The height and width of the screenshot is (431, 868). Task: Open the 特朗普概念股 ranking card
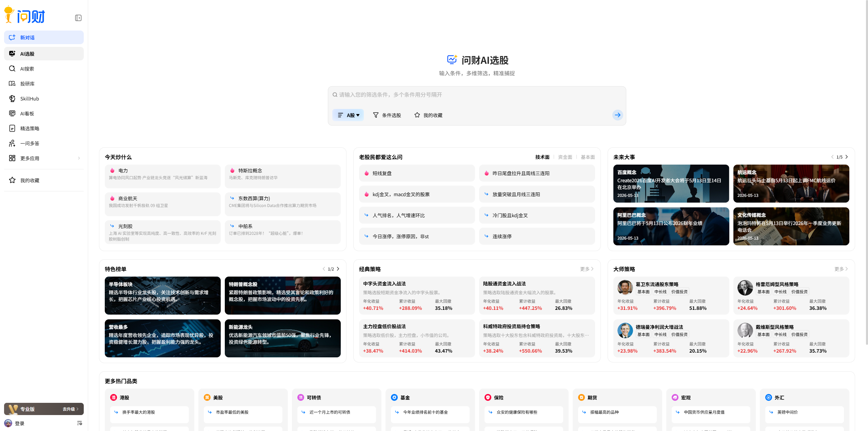point(283,296)
